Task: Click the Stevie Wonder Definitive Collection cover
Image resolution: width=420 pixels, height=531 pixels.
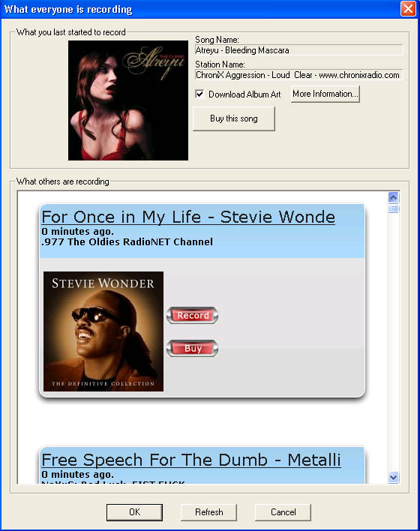Action: (103, 331)
